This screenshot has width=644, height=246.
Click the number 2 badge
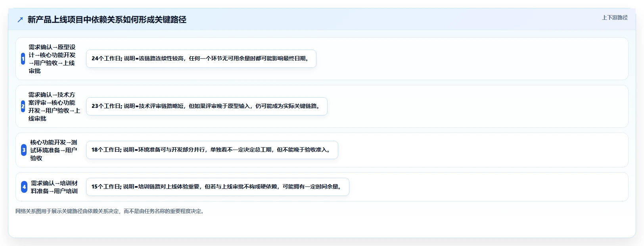pyautogui.click(x=23, y=106)
